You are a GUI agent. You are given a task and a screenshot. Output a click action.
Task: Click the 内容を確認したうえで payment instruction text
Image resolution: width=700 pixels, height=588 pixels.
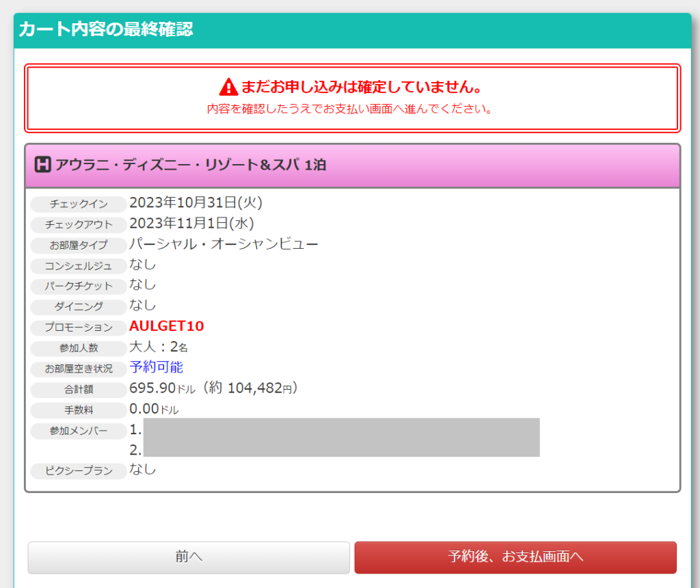(x=349, y=109)
